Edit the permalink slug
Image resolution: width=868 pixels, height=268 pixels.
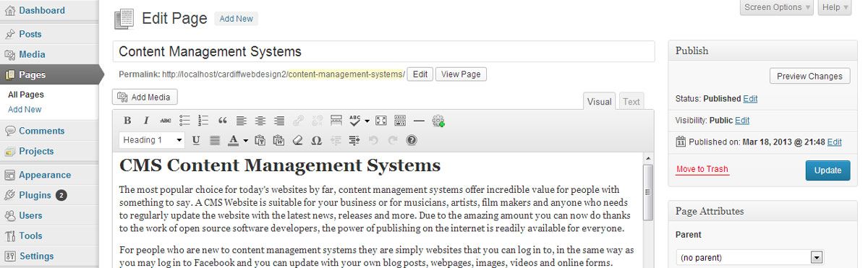point(420,74)
